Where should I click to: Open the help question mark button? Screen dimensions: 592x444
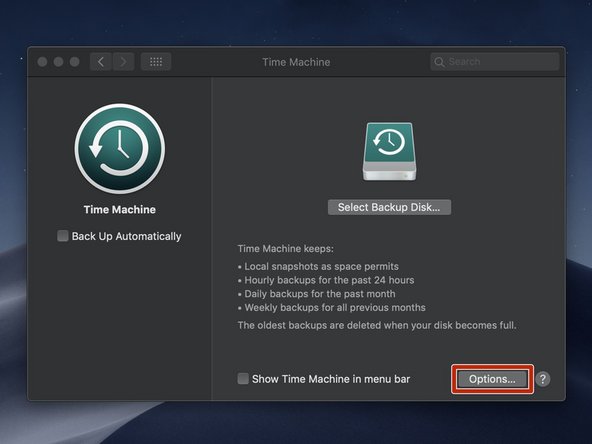tap(543, 379)
